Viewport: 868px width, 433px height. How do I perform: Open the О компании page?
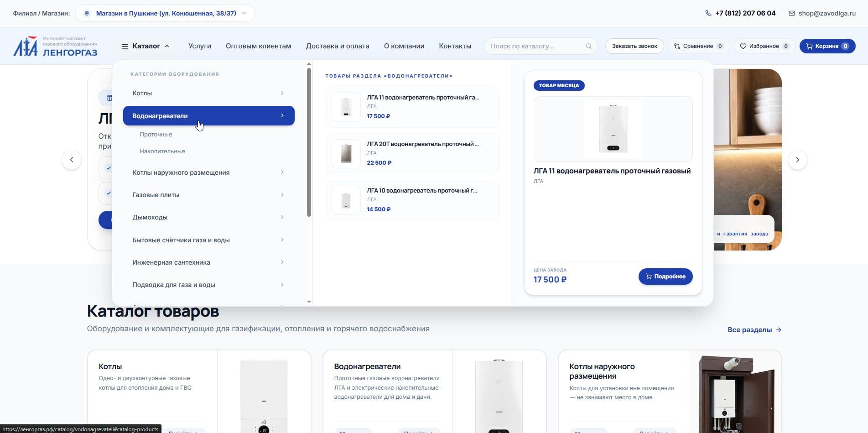pos(404,46)
